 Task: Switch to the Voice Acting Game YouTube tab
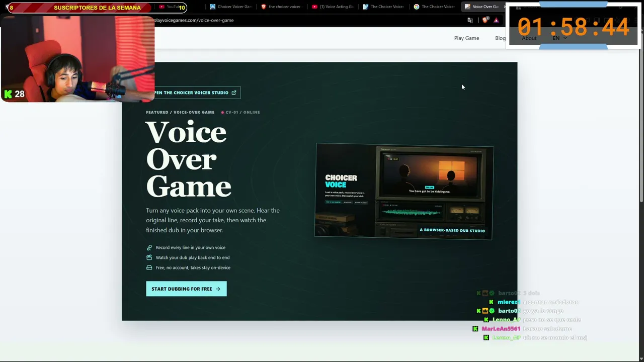point(333,7)
